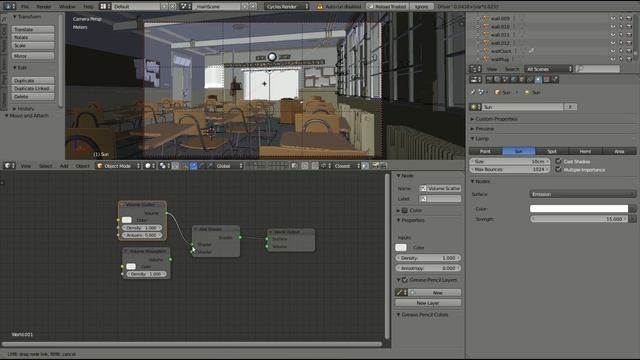Select the translate manipulator icon

tap(193, 166)
